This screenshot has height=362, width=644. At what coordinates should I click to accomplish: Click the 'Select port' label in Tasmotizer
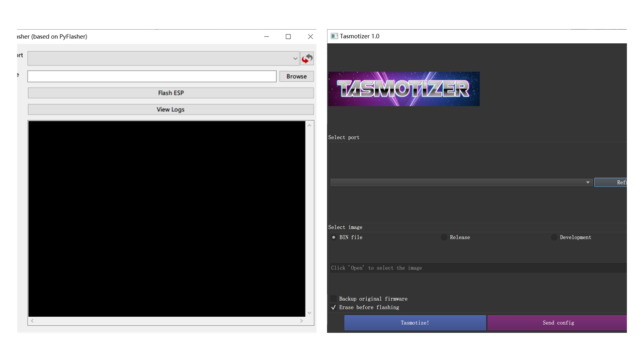(344, 137)
